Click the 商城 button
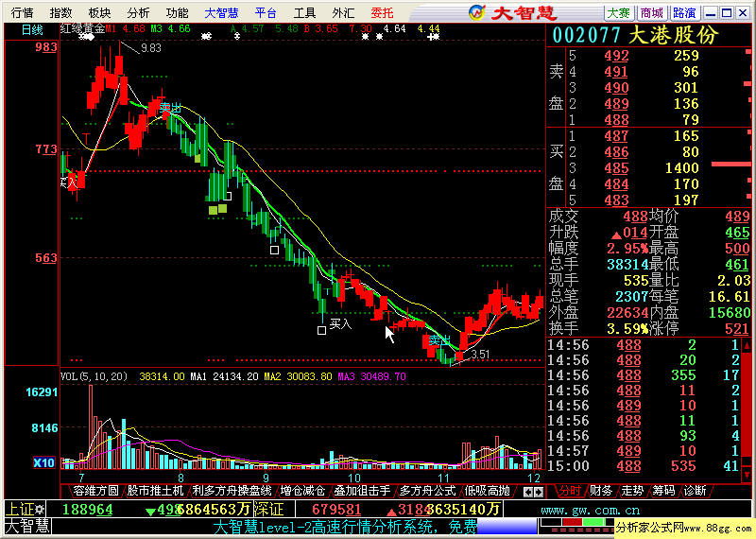756x539 pixels. 652,13
